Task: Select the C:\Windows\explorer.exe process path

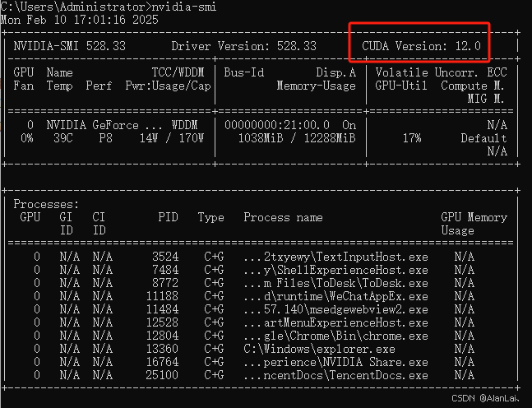Action: pos(319,350)
